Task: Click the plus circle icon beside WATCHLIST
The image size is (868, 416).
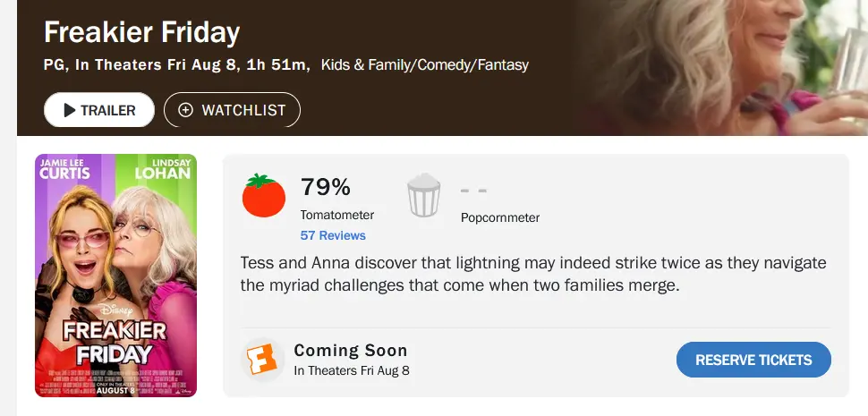Action: (x=185, y=110)
